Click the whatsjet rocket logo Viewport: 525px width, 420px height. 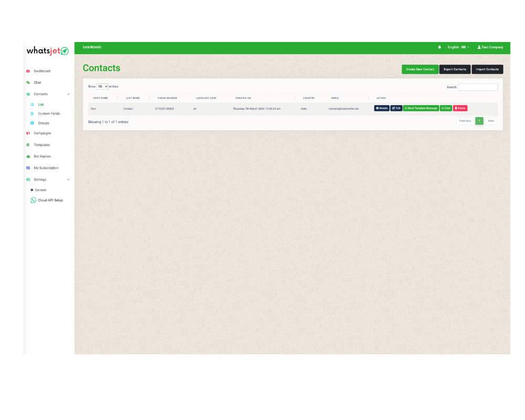pos(48,51)
